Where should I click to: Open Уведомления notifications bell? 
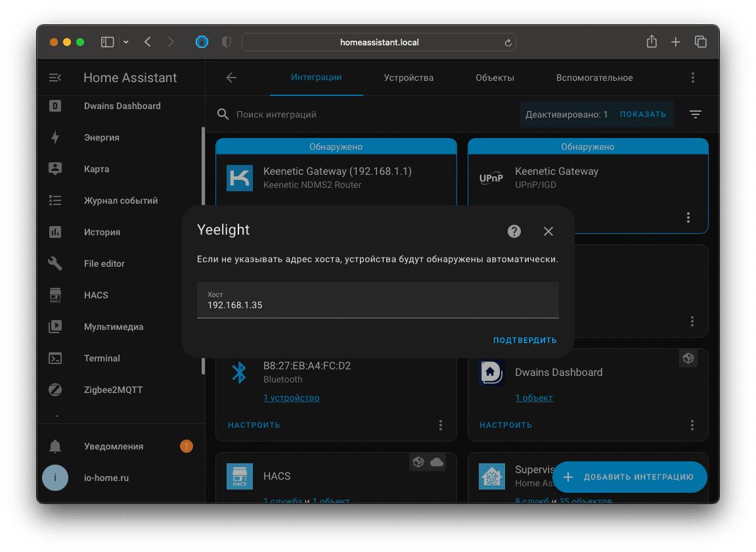point(55,446)
